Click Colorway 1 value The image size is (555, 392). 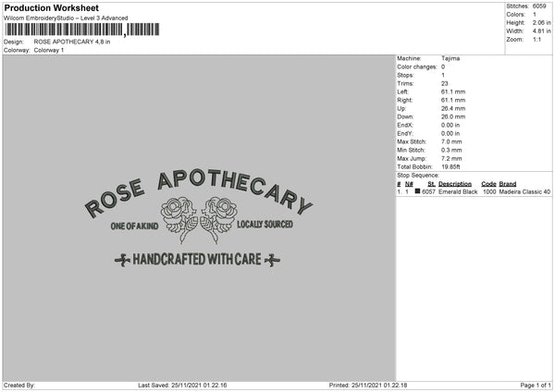tap(49, 50)
